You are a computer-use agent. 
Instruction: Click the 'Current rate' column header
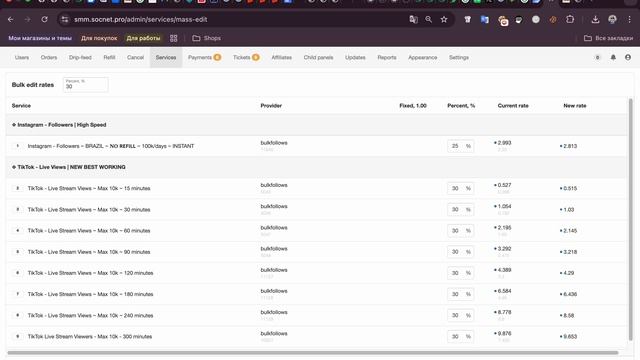513,106
